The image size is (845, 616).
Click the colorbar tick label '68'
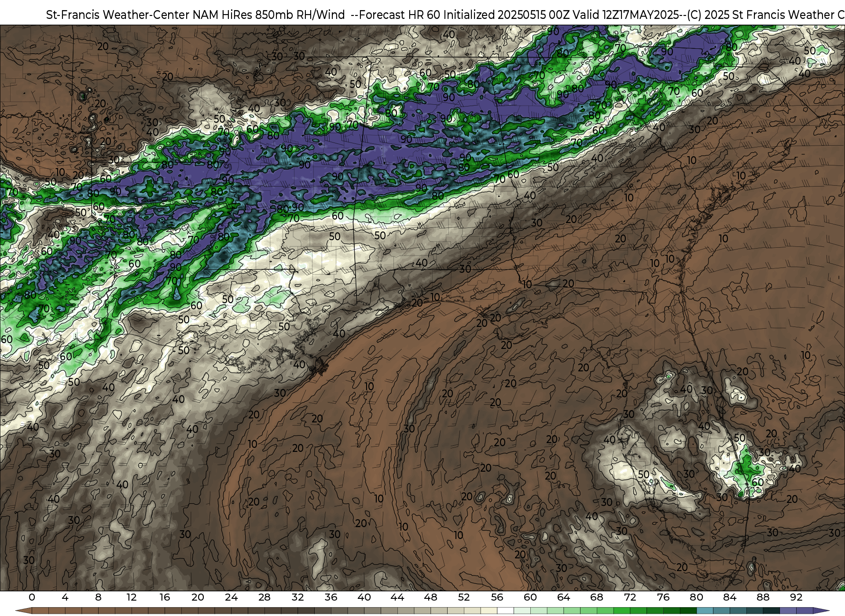tap(597, 597)
